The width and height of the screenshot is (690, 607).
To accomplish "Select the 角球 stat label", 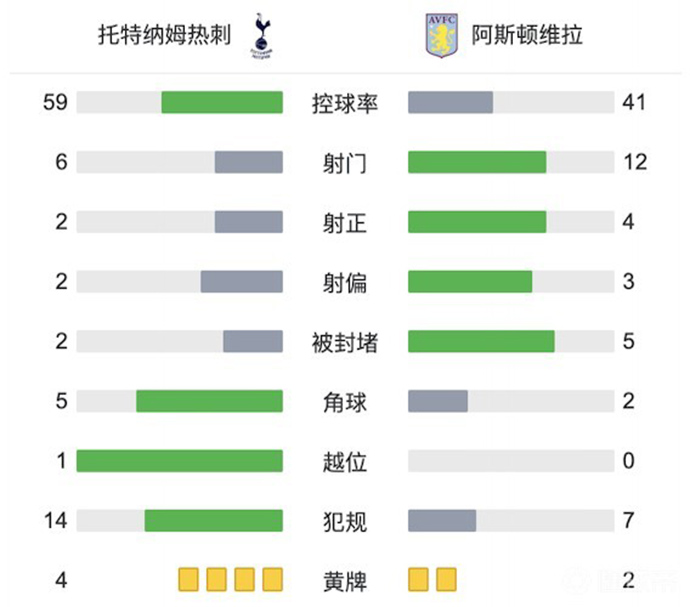I will pos(345,402).
